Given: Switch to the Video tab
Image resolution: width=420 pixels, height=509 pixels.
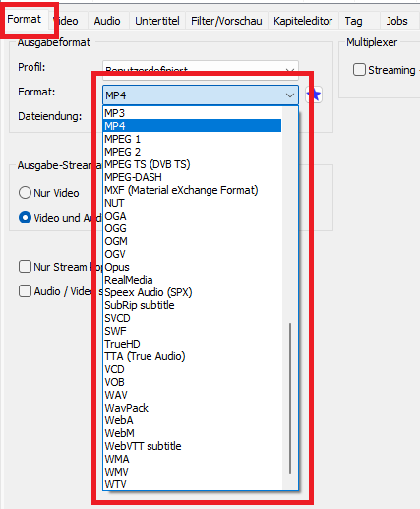Looking at the screenshot, I should 68,21.
